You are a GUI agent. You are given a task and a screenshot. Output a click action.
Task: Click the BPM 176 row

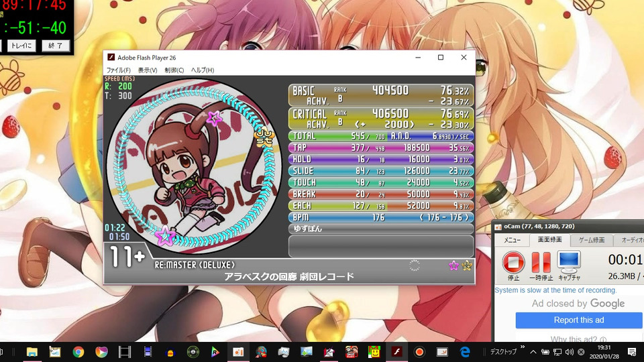(x=381, y=217)
